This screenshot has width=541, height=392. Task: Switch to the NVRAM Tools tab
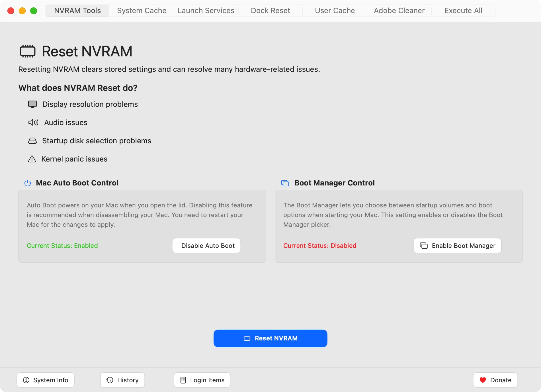77,11
